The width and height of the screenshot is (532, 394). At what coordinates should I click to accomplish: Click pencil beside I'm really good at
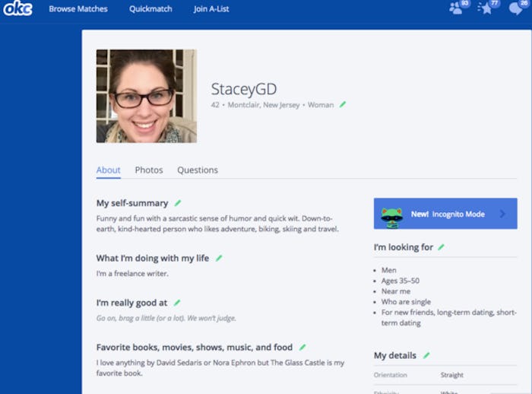pyautogui.click(x=177, y=303)
